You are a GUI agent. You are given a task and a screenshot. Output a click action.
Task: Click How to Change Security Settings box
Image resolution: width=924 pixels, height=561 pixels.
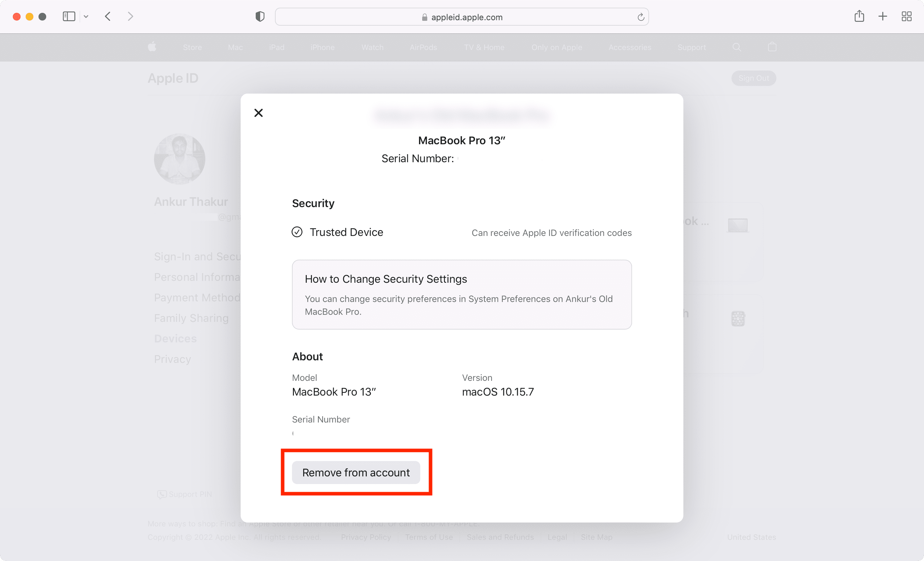[462, 295]
